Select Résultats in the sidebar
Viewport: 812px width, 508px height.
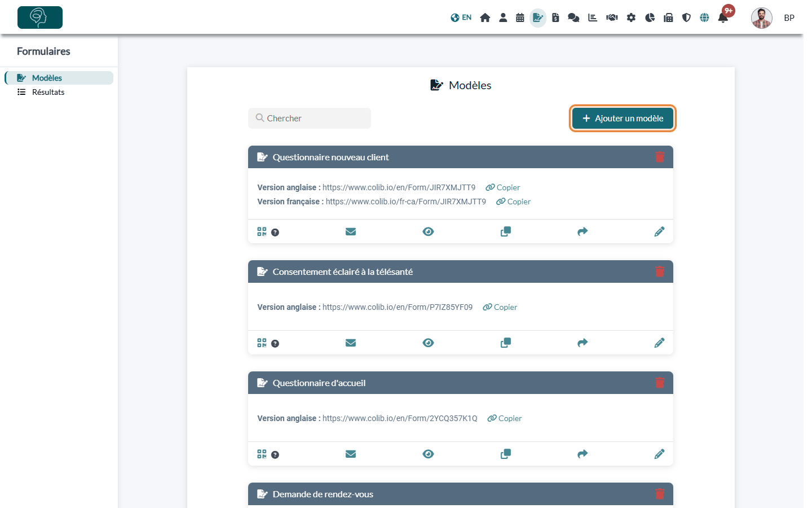(48, 92)
